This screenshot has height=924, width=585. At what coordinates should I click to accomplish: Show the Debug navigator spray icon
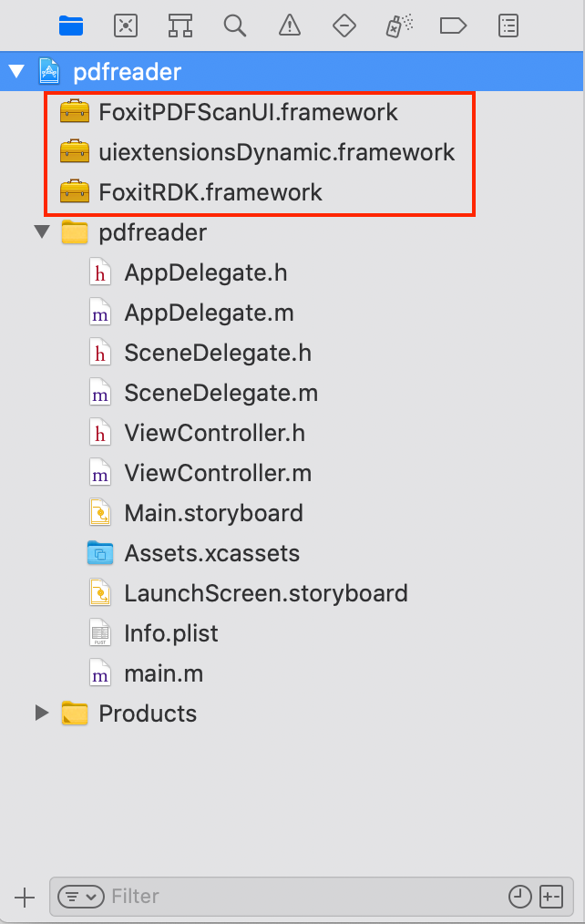[398, 26]
